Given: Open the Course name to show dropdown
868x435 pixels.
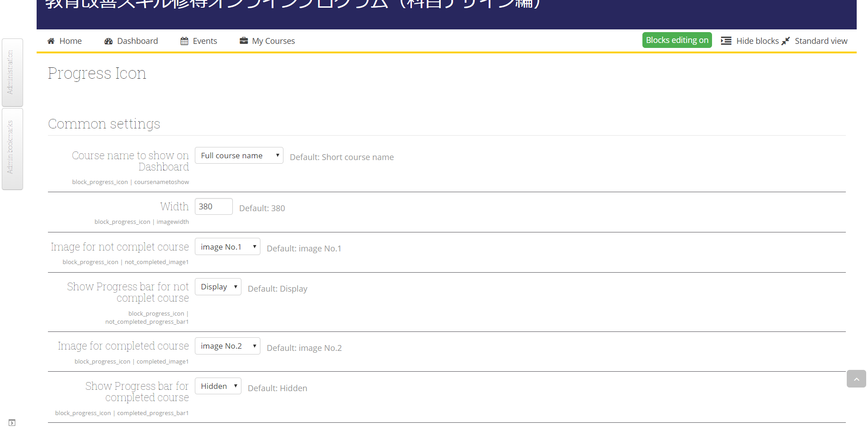Looking at the screenshot, I should tap(239, 155).
